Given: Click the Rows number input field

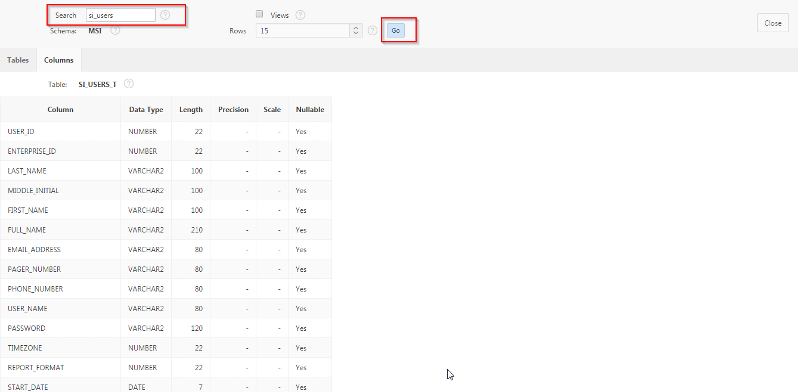Looking at the screenshot, I should [303, 31].
